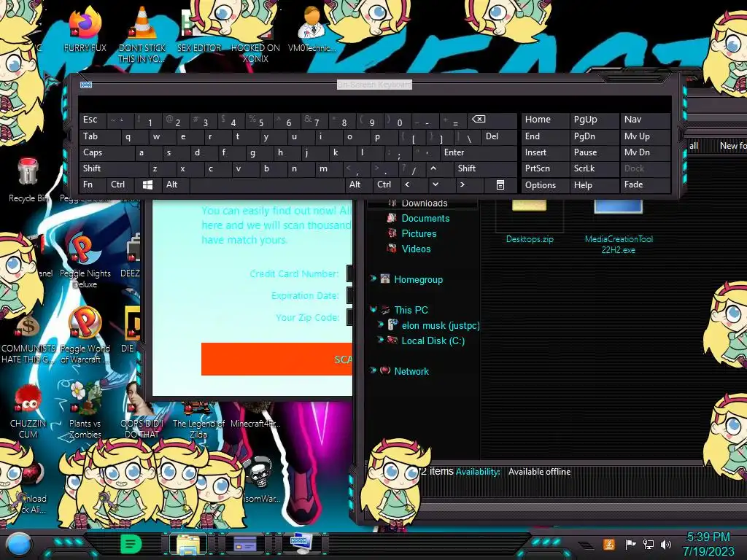The height and width of the screenshot is (560, 747).
Task: Select the Desktops.zip file
Action: click(530, 222)
